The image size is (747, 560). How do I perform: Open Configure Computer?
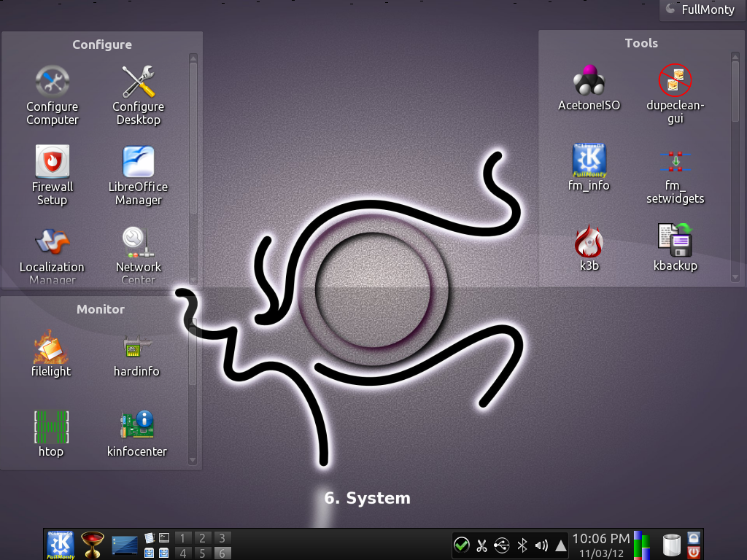[x=53, y=96]
